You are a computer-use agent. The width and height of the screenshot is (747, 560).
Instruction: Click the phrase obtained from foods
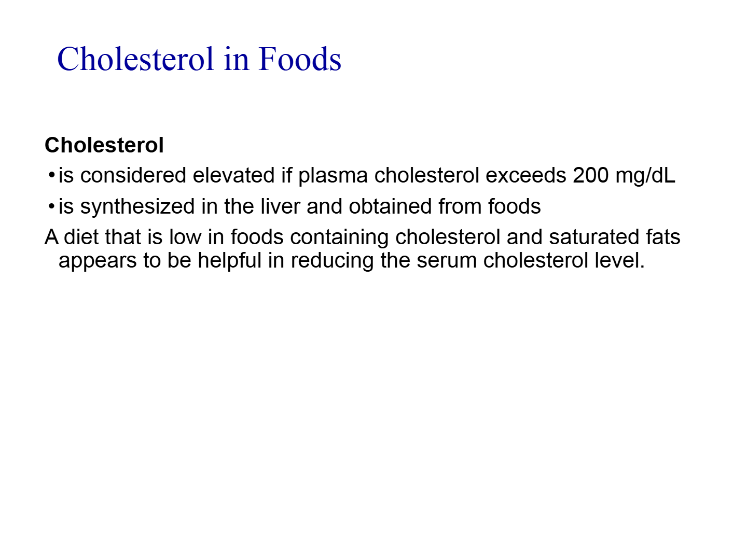coord(445,206)
